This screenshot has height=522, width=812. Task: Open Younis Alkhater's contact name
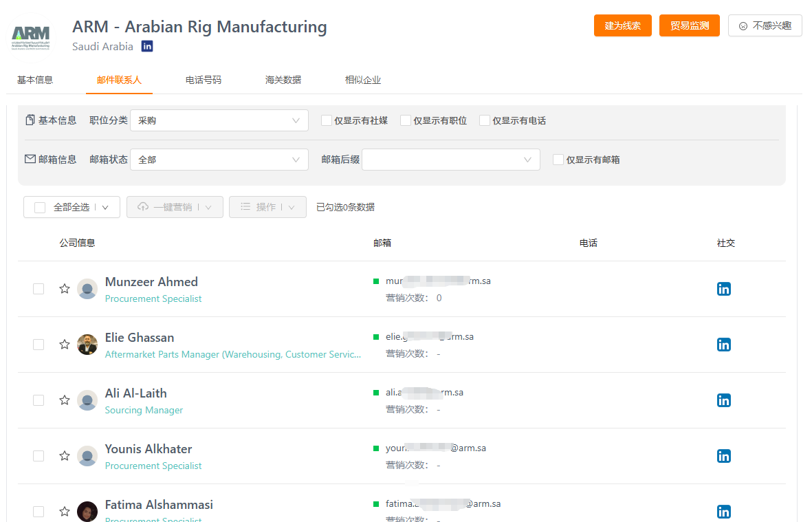click(148, 449)
